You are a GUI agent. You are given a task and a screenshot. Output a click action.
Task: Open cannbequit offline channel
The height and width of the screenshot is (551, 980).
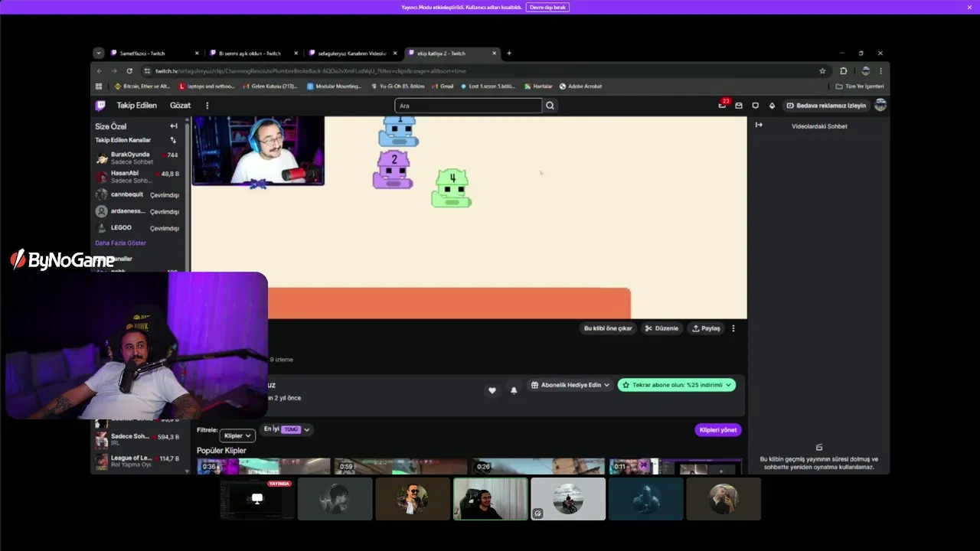(137, 195)
